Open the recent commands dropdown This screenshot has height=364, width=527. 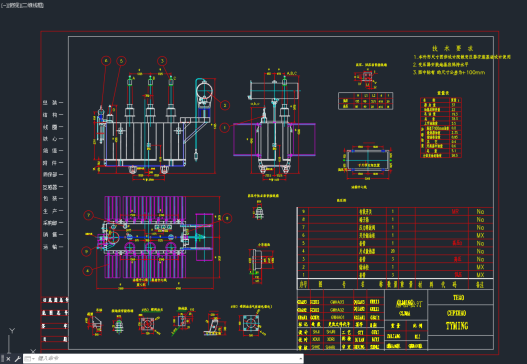[x=30, y=359]
